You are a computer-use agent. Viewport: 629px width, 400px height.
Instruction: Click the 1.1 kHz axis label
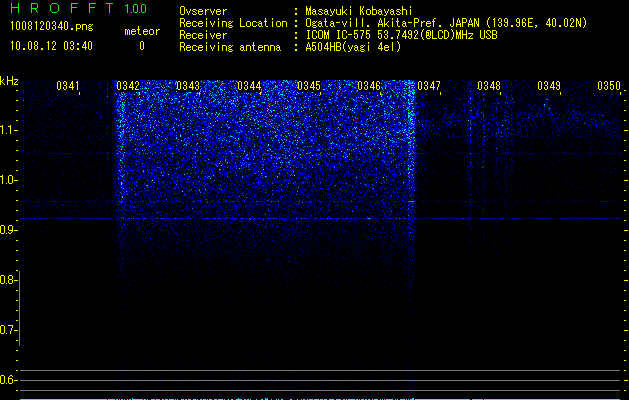[x=7, y=130]
